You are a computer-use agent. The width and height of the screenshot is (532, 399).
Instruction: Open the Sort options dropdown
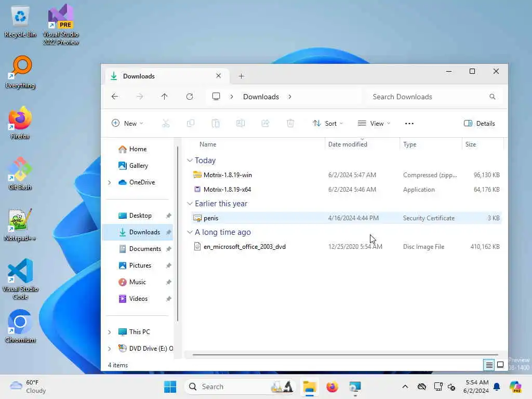pos(327,124)
